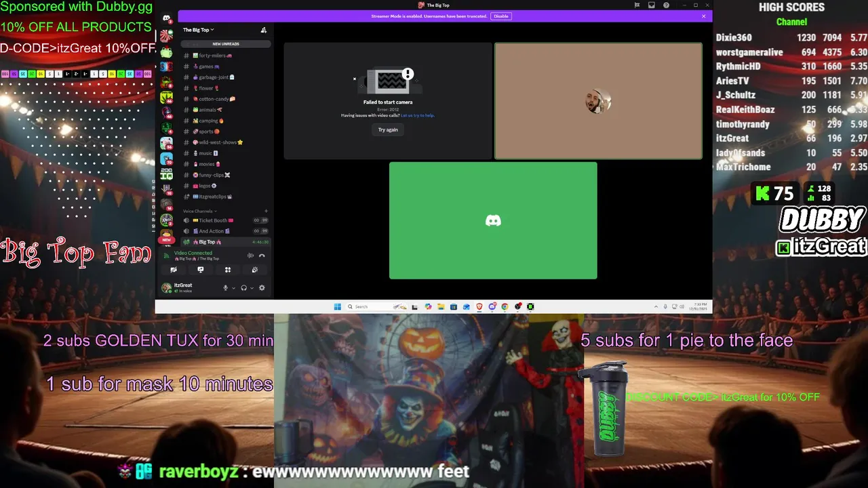Open user settings gear icon
Viewport: 868px width, 488px height.
point(262,288)
